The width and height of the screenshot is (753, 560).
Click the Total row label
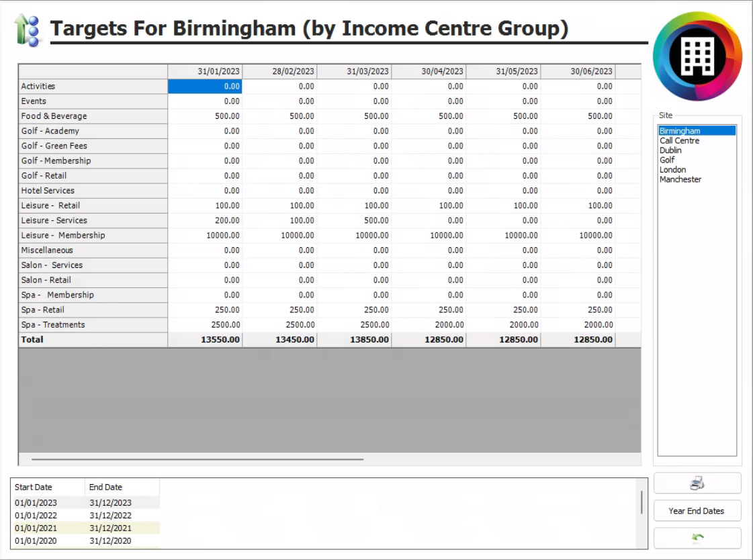point(93,339)
